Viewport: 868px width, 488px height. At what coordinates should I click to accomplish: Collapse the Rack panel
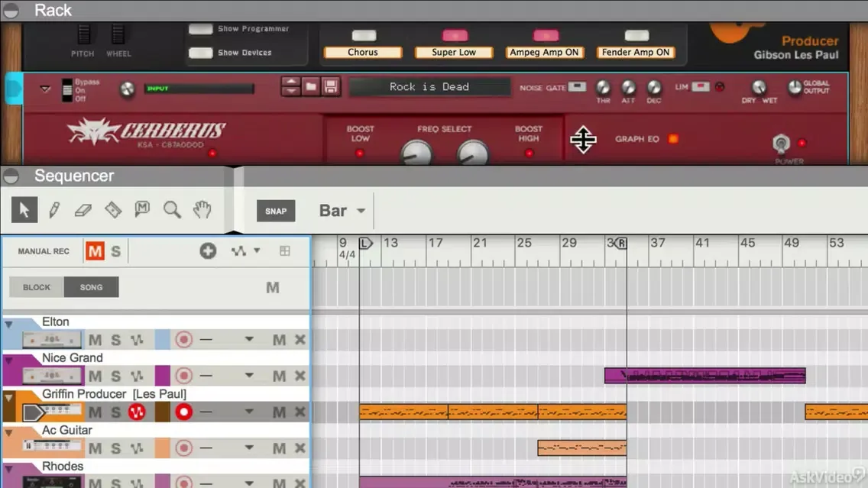[x=11, y=11]
